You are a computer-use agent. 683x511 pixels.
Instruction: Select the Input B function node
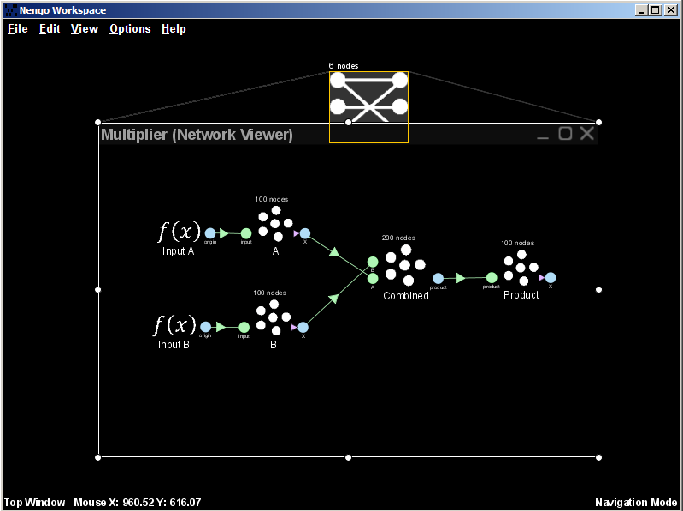click(x=174, y=325)
